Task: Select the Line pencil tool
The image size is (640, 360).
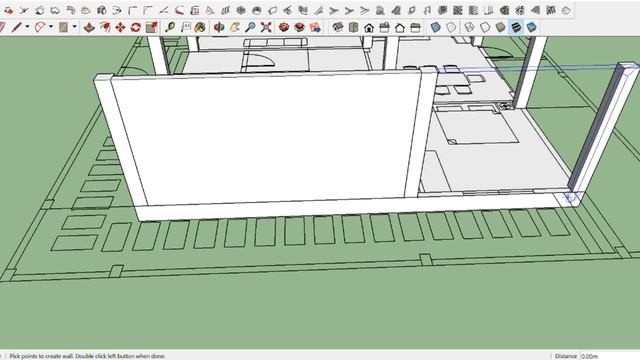Action: pyautogui.click(x=16, y=27)
